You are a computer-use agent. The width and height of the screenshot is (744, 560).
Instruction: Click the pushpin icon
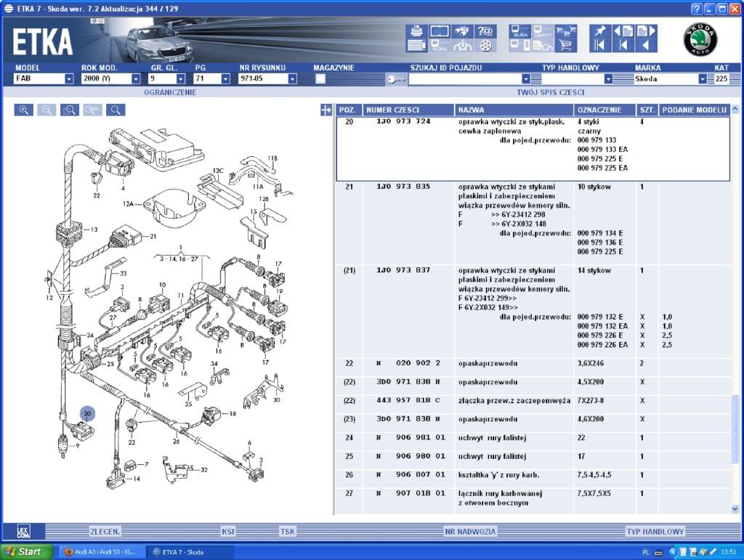coord(600,31)
